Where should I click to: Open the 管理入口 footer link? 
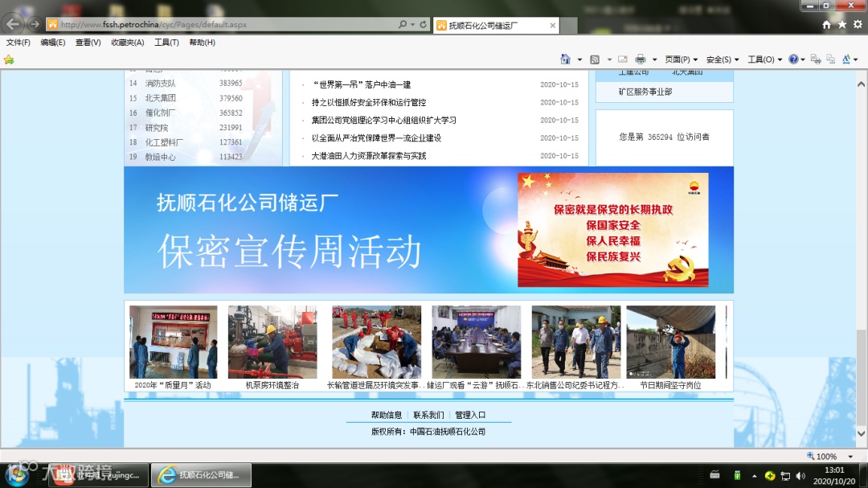click(x=470, y=415)
